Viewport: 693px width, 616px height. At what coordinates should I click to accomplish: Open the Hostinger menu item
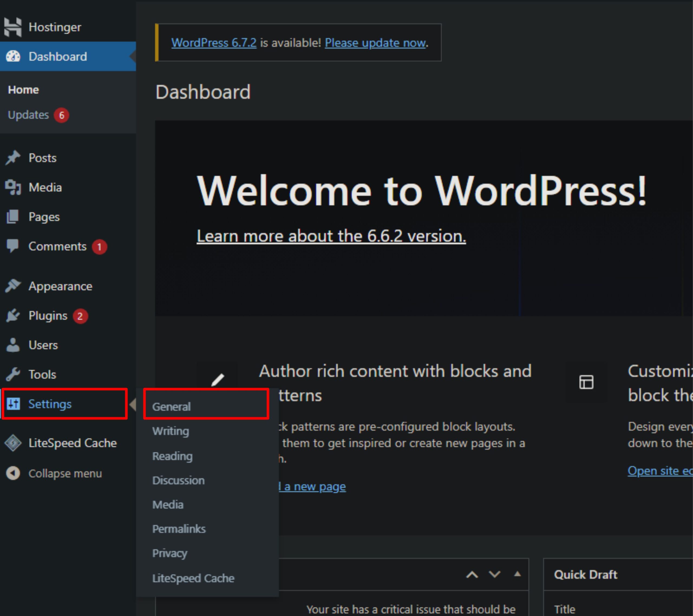(68, 27)
